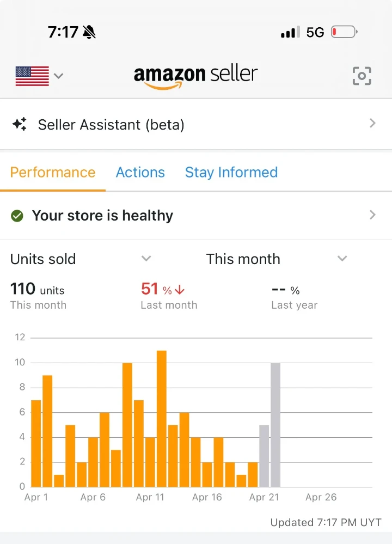Switch to the Actions tab
The height and width of the screenshot is (544, 392).
[x=140, y=173]
